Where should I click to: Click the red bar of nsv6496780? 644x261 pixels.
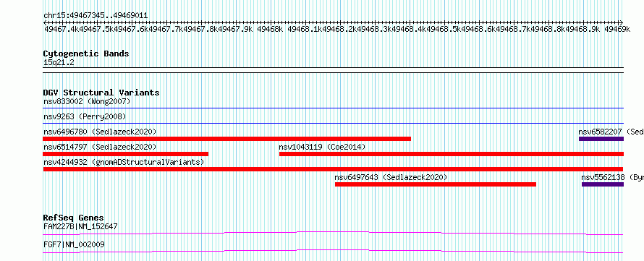tap(227, 139)
